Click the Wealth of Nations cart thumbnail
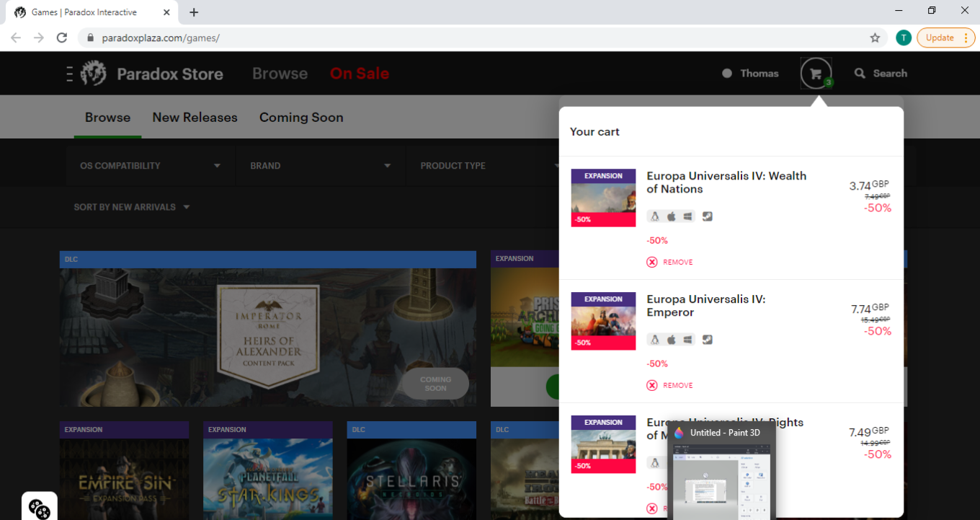The width and height of the screenshot is (980, 520). pyautogui.click(x=603, y=198)
